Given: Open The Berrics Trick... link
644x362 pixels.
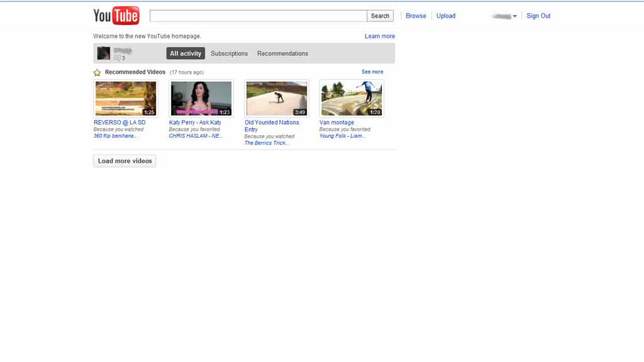Looking at the screenshot, I should click(266, 143).
